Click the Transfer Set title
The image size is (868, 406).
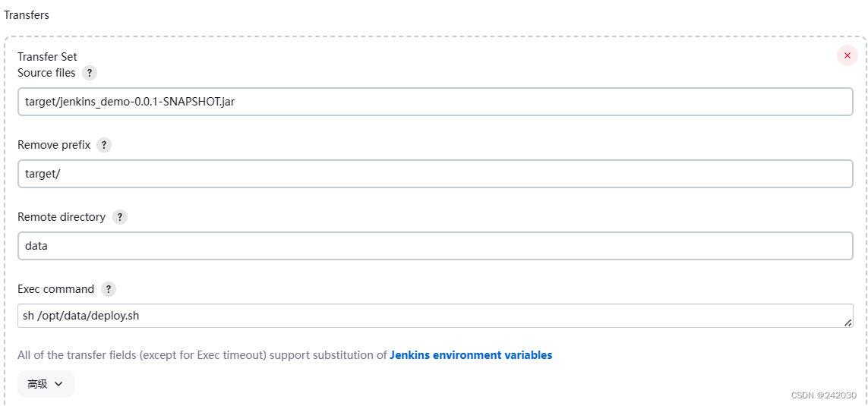(47, 57)
